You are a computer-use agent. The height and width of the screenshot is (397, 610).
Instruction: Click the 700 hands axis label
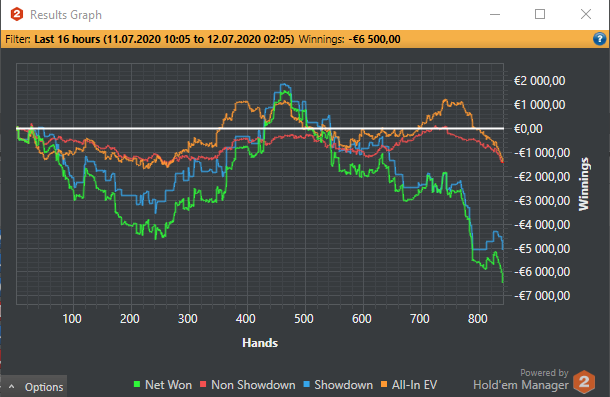tap(420, 319)
